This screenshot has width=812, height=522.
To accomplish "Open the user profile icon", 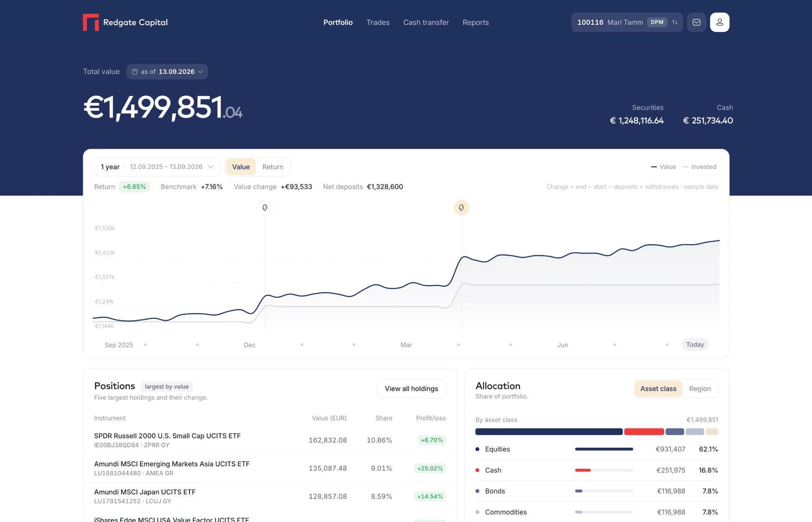I will pos(719,22).
